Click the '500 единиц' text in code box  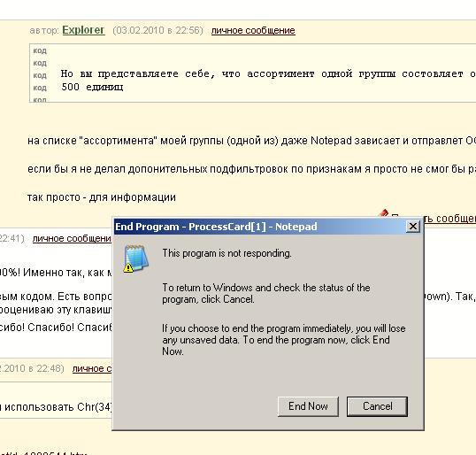[x=92, y=87]
